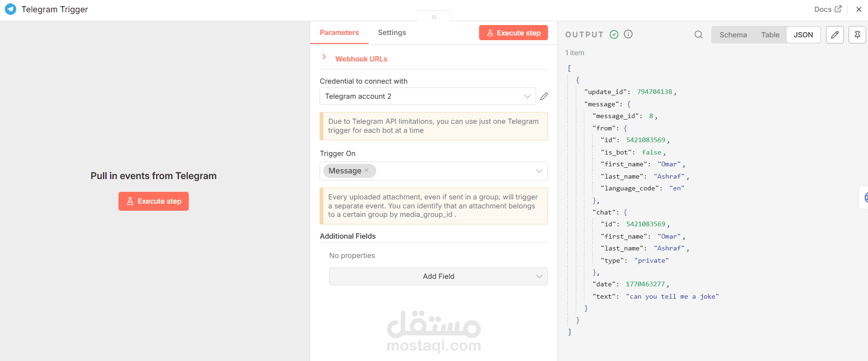The width and height of the screenshot is (868, 361).
Task: Click the "text" value can you tell me a joke
Action: click(673, 296)
